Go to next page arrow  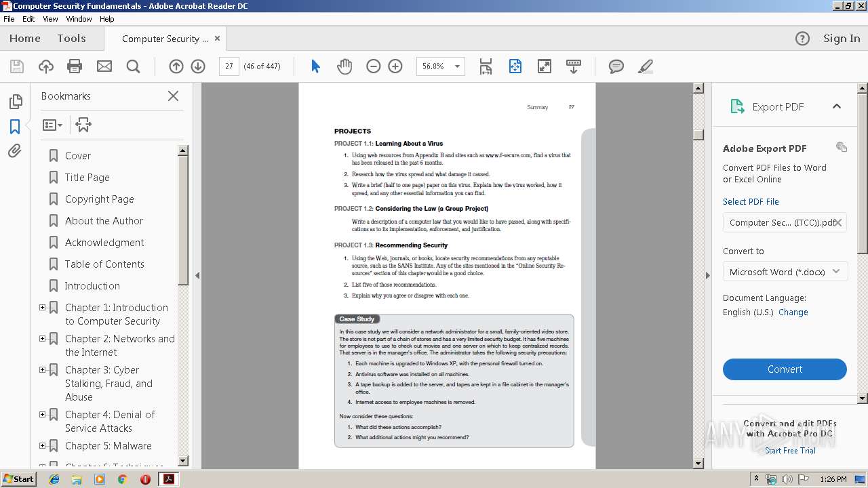coord(198,66)
